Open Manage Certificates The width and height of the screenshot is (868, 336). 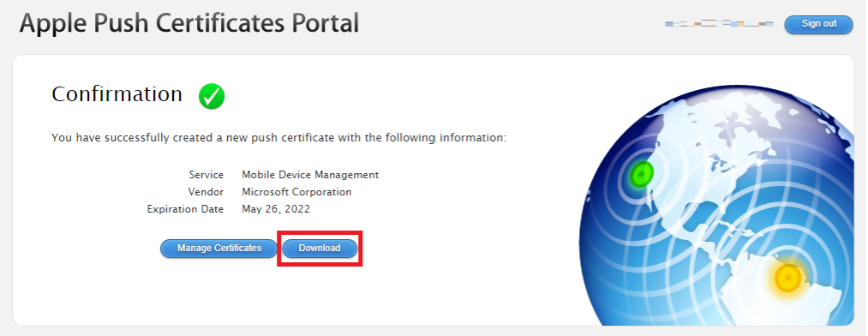click(218, 249)
